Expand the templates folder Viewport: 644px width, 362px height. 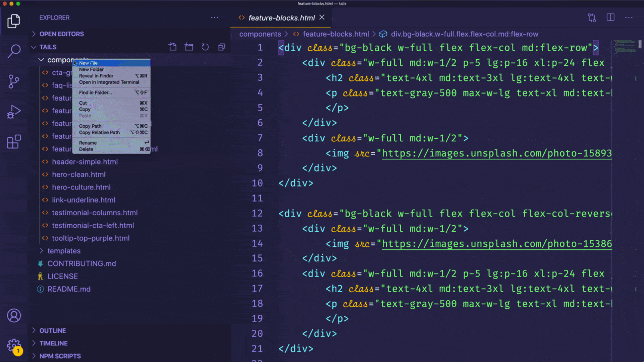click(64, 251)
